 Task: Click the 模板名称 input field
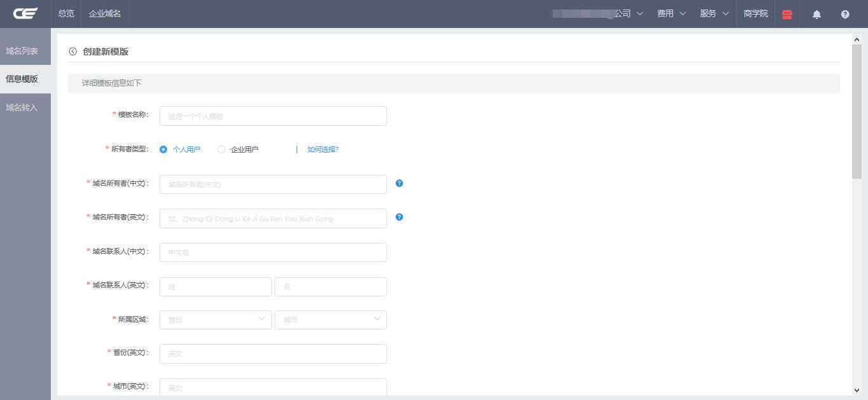(x=273, y=116)
